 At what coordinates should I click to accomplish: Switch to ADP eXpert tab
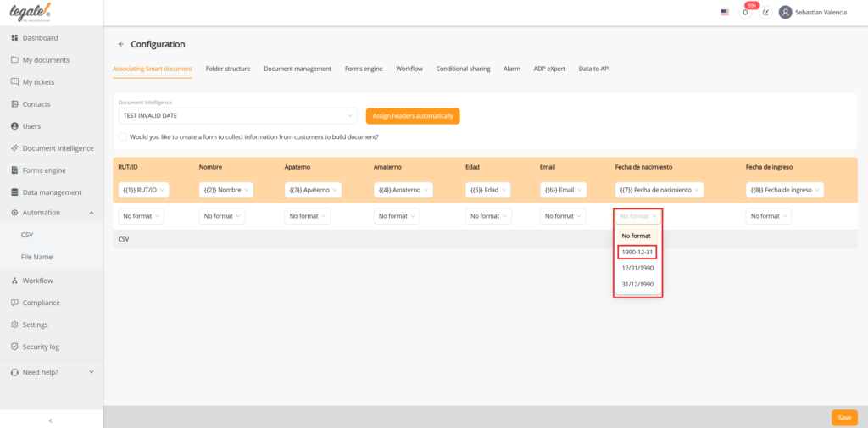click(x=549, y=69)
